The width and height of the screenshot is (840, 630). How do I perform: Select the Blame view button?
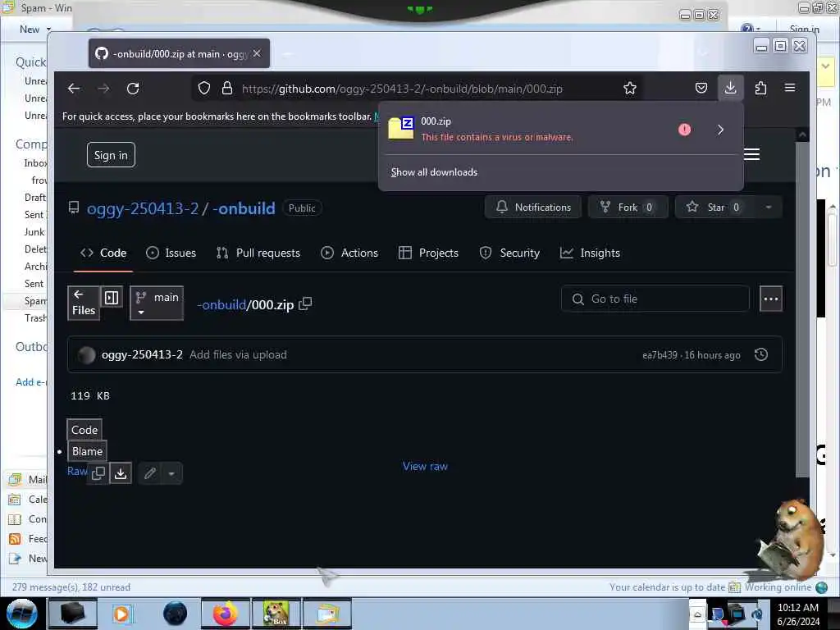click(87, 452)
